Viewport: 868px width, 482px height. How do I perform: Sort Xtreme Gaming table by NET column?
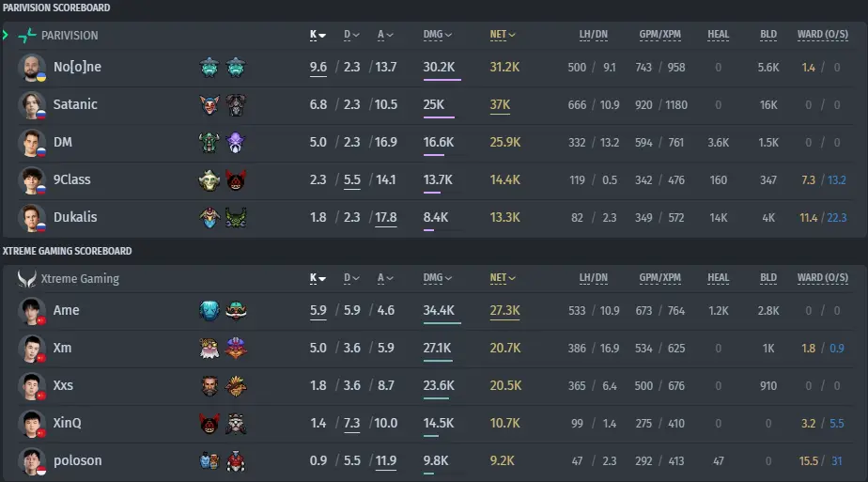pos(502,278)
